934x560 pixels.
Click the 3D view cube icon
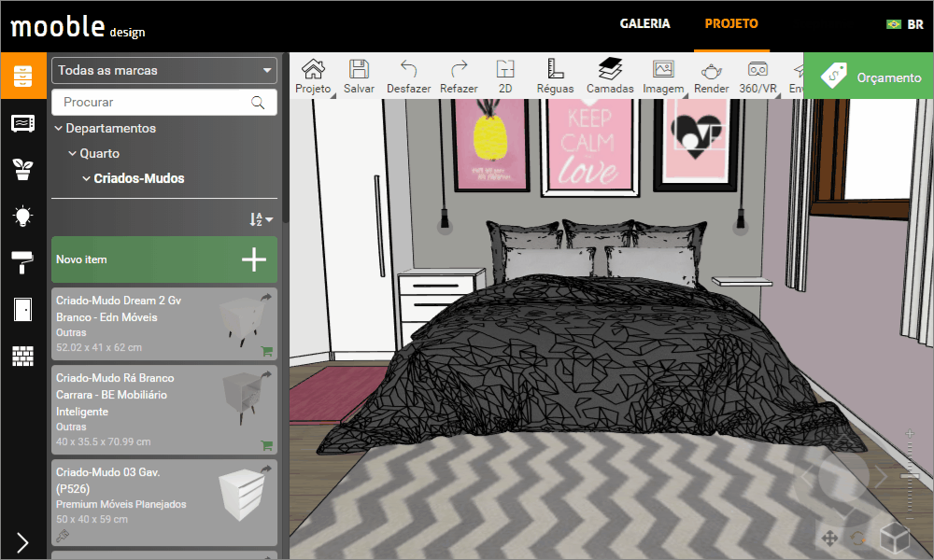tap(894, 538)
